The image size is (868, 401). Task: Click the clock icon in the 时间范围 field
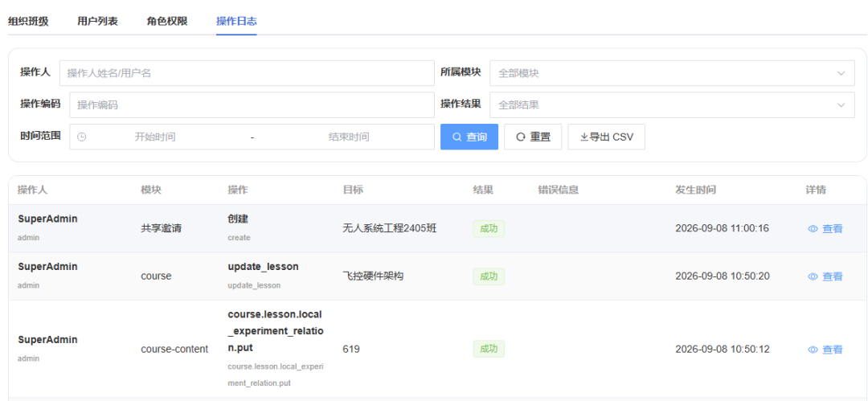point(81,137)
